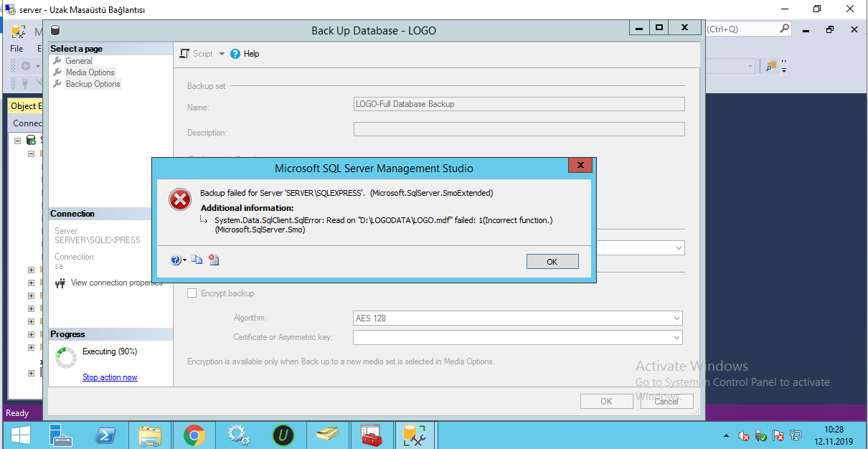Copy the error message text icon
Image resolution: width=868 pixels, height=449 pixels.
tap(197, 260)
